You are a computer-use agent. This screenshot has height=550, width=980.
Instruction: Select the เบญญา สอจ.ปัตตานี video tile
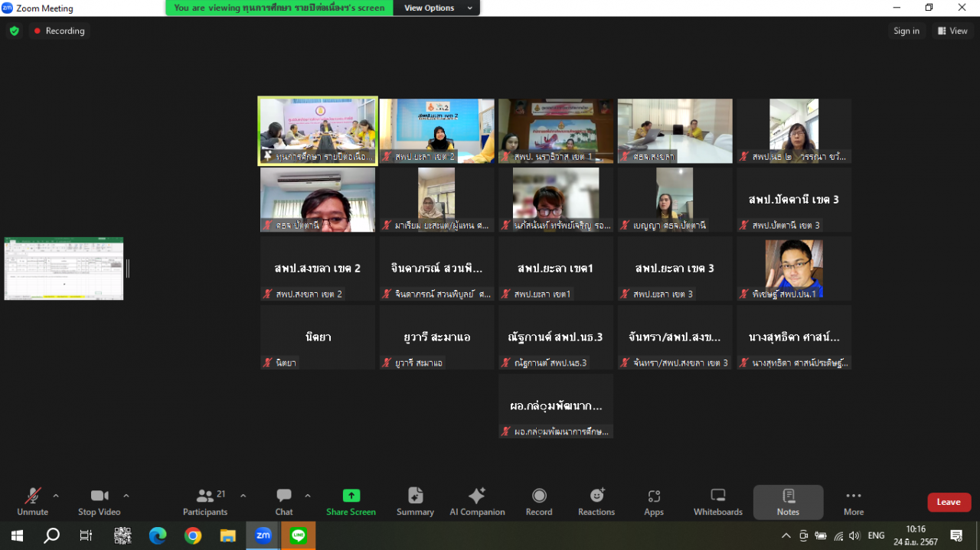675,200
